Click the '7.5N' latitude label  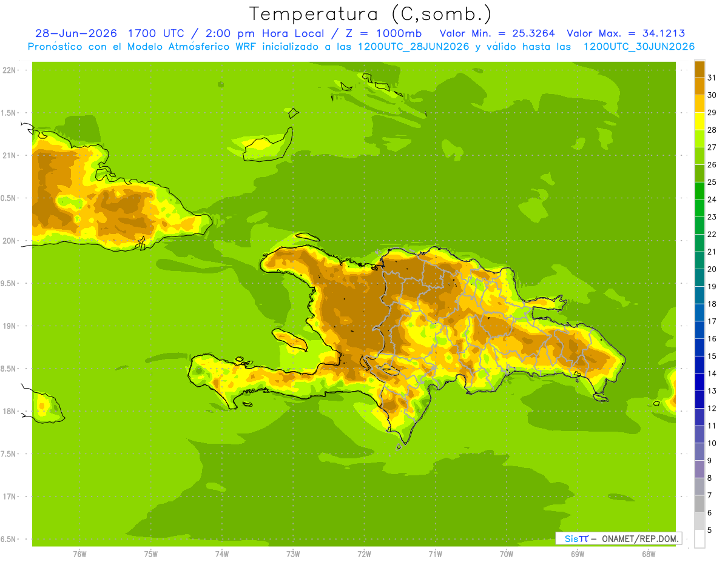8,453
